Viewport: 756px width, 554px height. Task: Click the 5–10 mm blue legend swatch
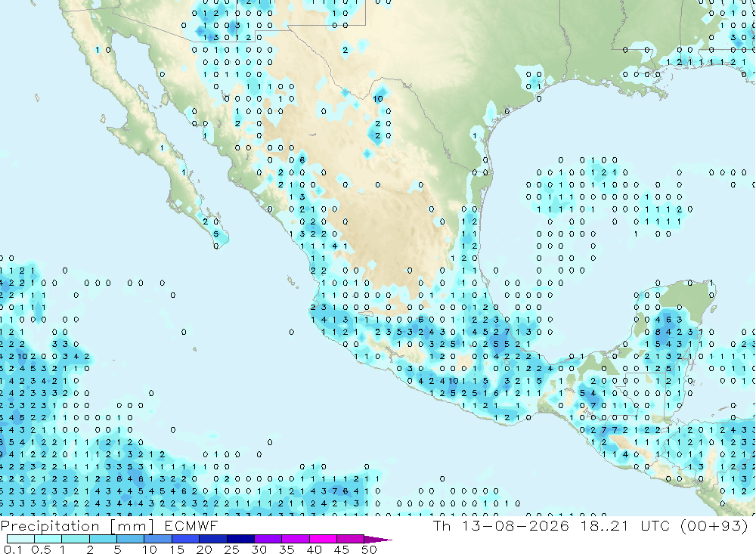coord(130,539)
